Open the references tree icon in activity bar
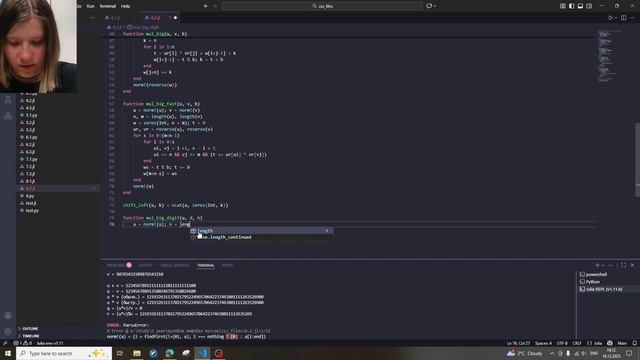Screen dimensions: 640x360 [x=8, y=116]
